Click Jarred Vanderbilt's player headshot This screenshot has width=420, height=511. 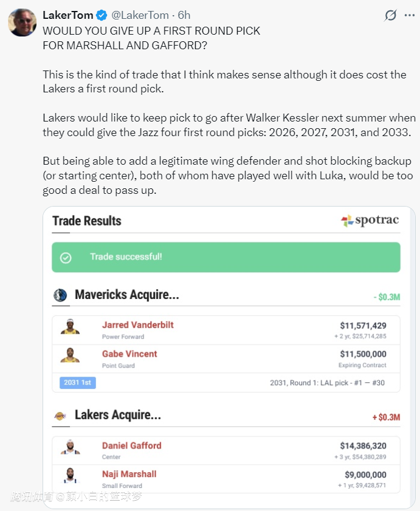[x=70, y=328]
